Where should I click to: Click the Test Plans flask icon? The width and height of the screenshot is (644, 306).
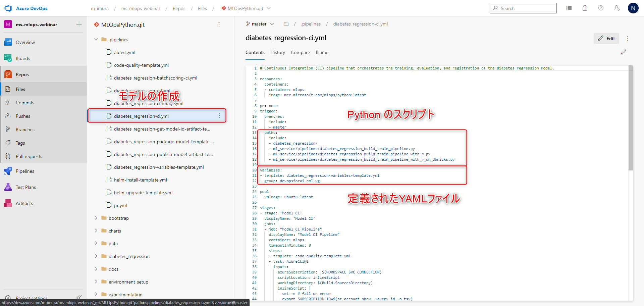point(8,187)
